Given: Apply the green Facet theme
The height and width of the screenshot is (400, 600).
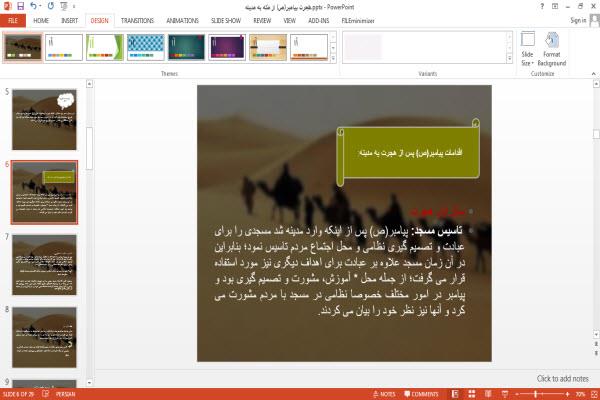Looking at the screenshot, I should tap(104, 47).
